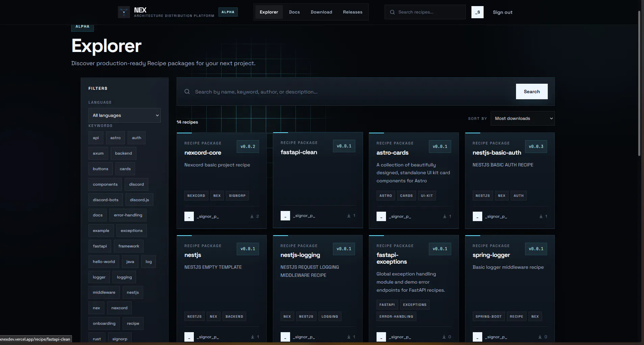The height and width of the screenshot is (345, 644).
Task: Go to the Download tab
Action: 321,12
